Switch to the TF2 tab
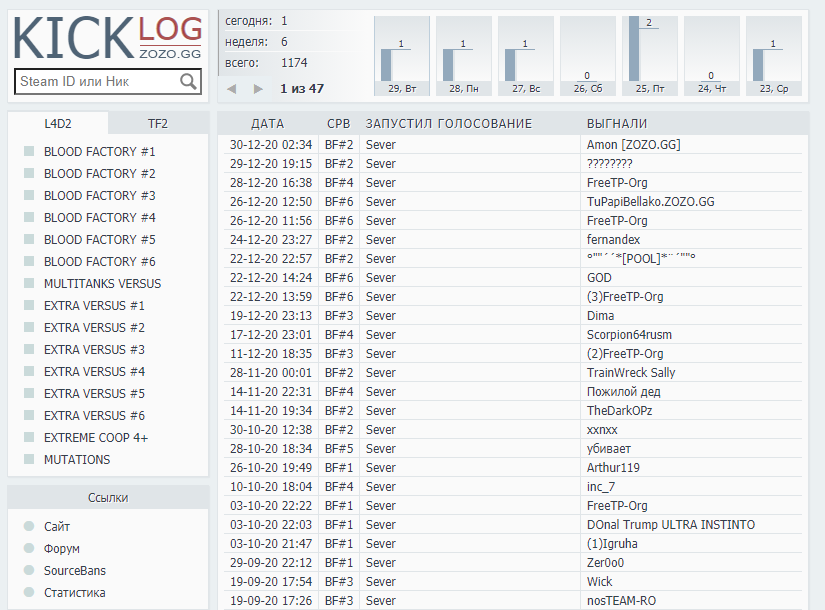This screenshot has height=610, width=825. point(158,124)
